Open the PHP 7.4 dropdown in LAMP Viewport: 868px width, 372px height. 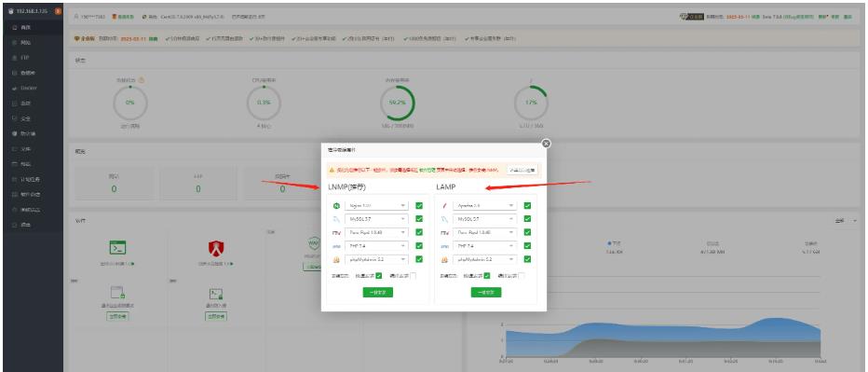(x=485, y=245)
